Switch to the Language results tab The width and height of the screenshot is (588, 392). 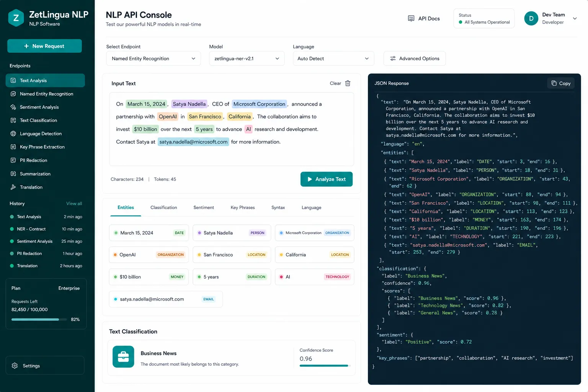pos(311,207)
